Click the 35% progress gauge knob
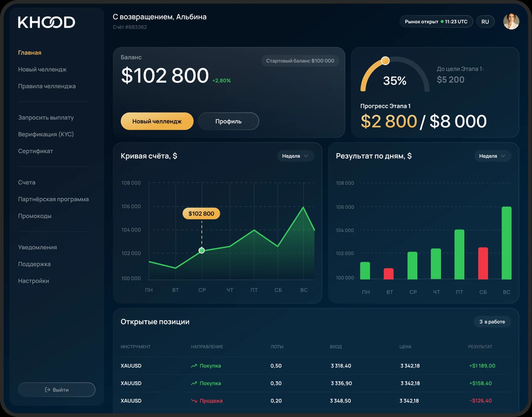The width and height of the screenshot is (532, 417). click(385, 61)
